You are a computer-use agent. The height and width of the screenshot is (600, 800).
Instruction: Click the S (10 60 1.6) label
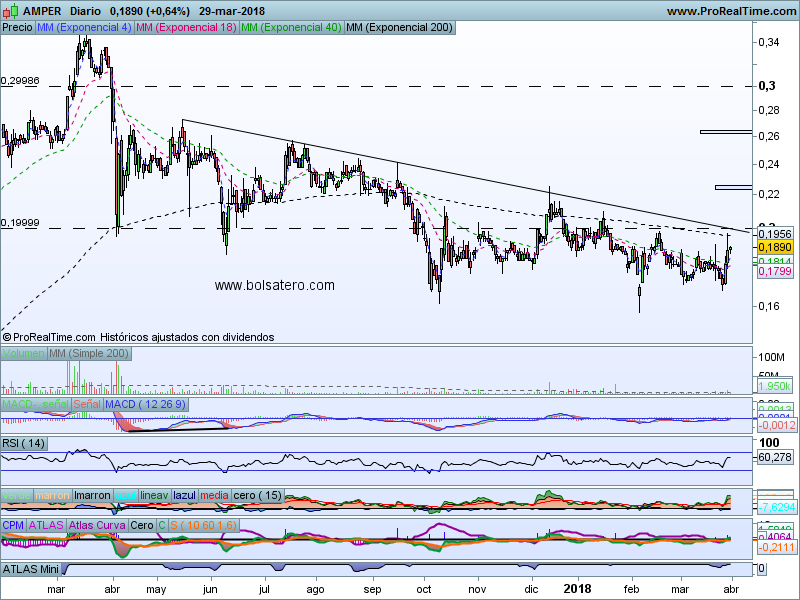207,525
